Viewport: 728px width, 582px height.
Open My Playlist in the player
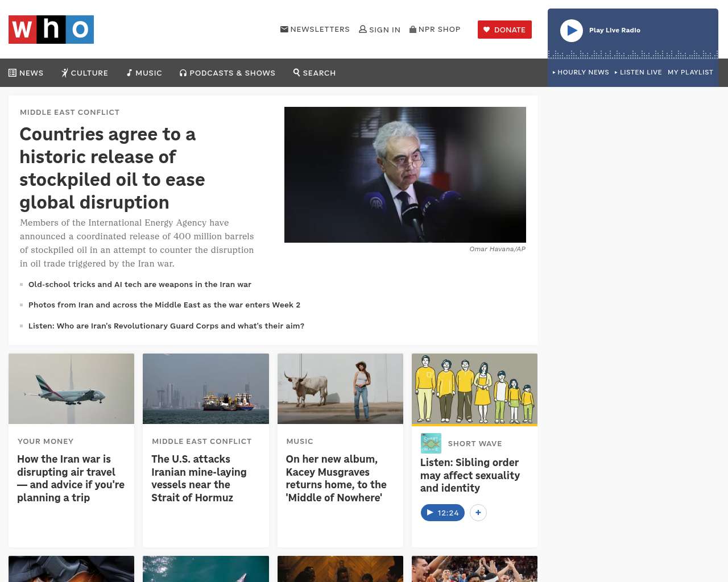pos(690,72)
